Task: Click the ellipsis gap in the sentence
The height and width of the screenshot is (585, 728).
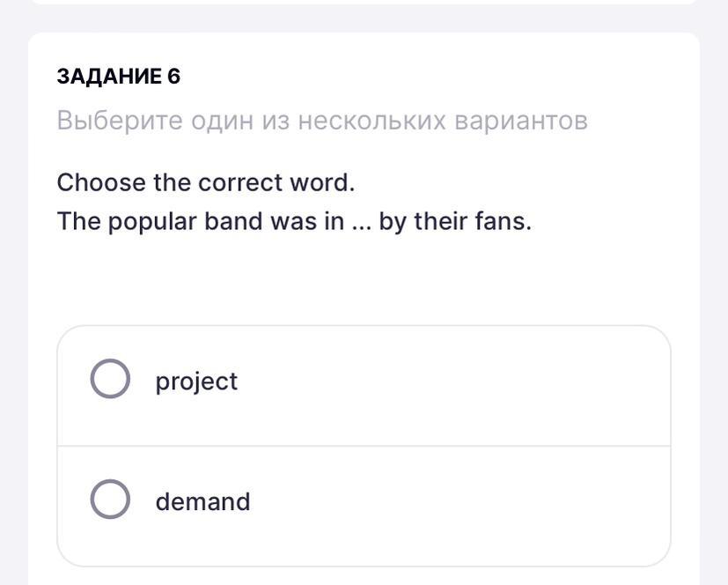Action: (x=361, y=222)
